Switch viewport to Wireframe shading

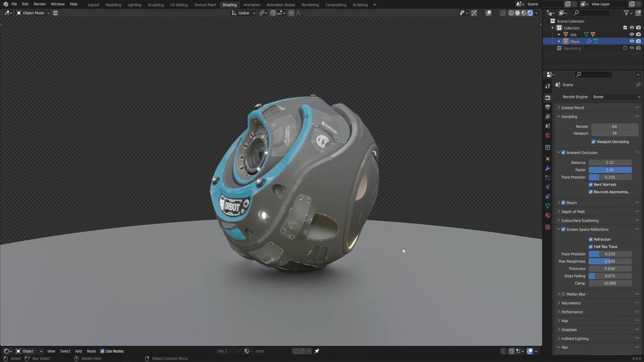coord(511,13)
